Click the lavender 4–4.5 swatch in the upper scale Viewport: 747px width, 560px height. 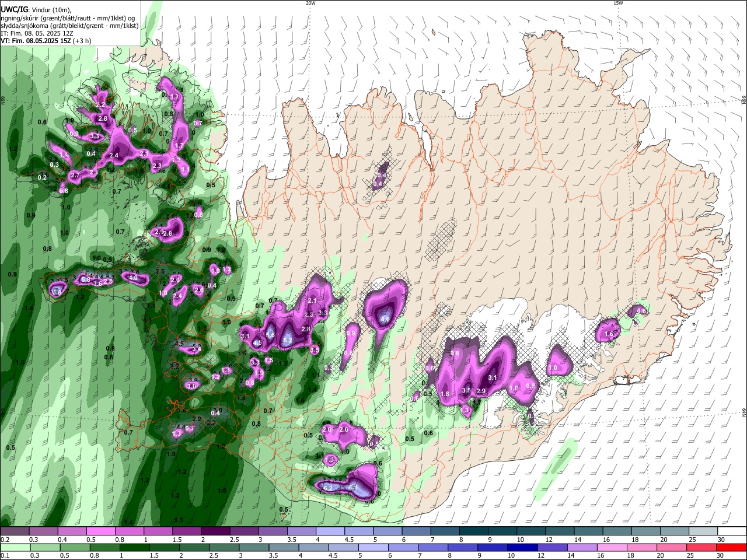pyautogui.click(x=330, y=531)
